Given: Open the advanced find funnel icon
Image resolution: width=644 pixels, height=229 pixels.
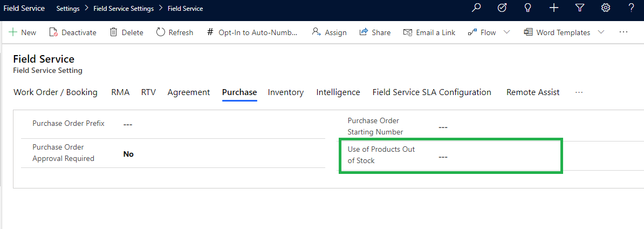Looking at the screenshot, I should point(579,8).
